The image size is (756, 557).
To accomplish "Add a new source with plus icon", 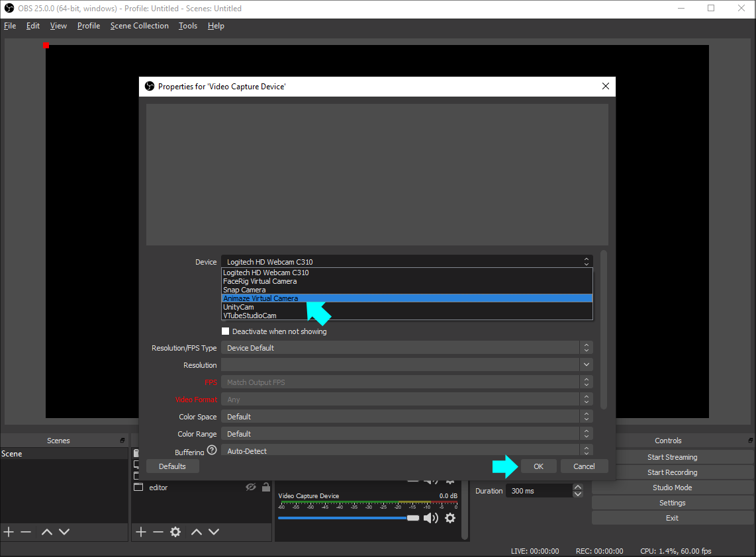I will point(141,531).
